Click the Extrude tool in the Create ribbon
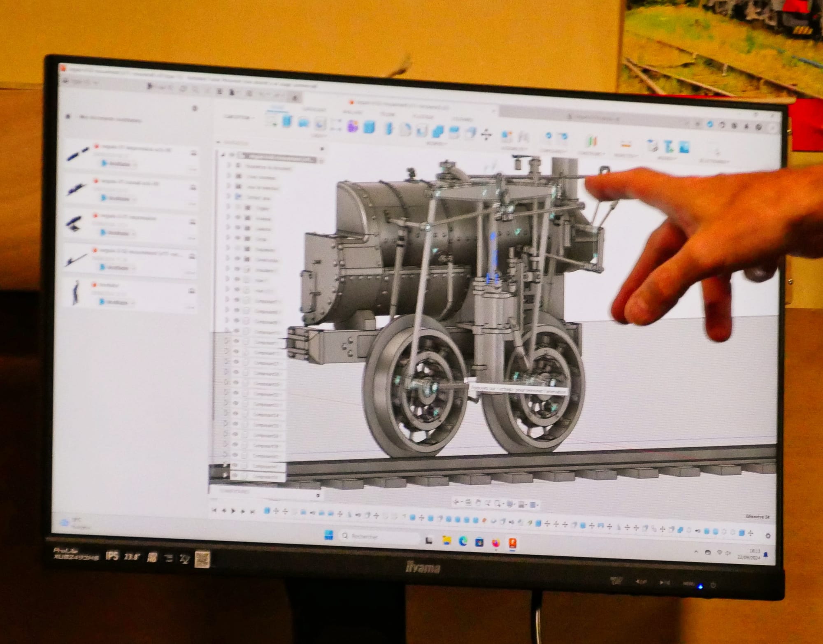Viewport: 823px width, 644px height. (x=288, y=122)
